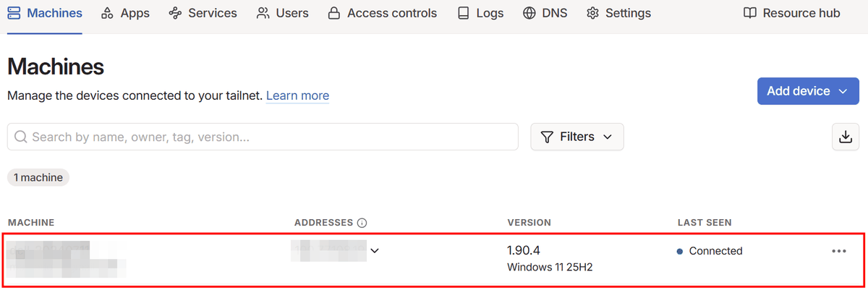Expand the machine addresses chevron
The height and width of the screenshot is (290, 868).
375,251
